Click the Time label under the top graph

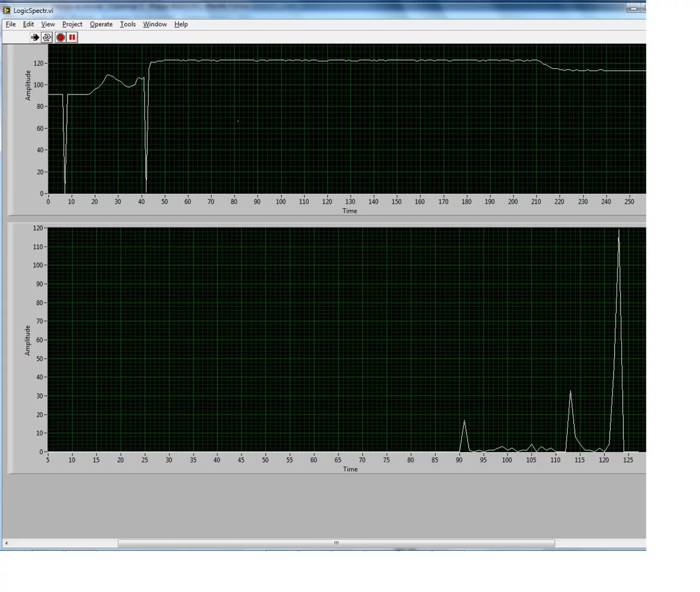coord(349,211)
